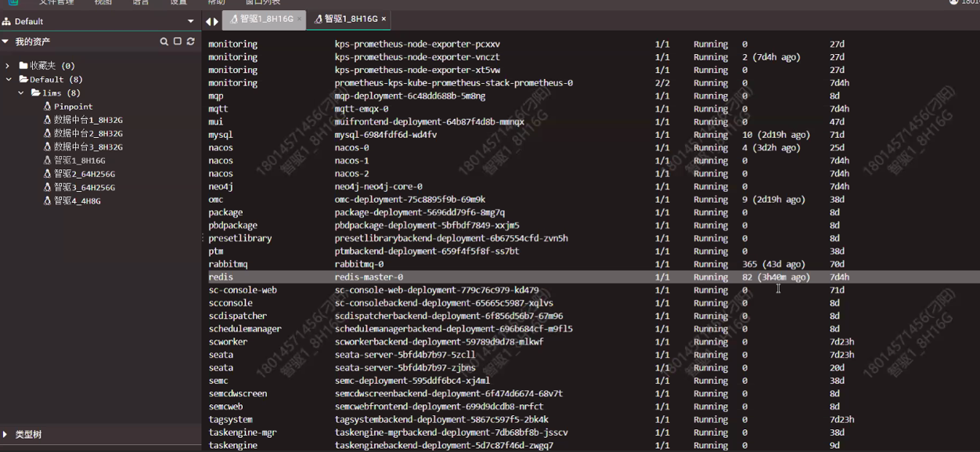Connect to 数据中台2_8H32G asset
Image resolution: width=980 pixels, height=452 pixels.
click(x=88, y=134)
